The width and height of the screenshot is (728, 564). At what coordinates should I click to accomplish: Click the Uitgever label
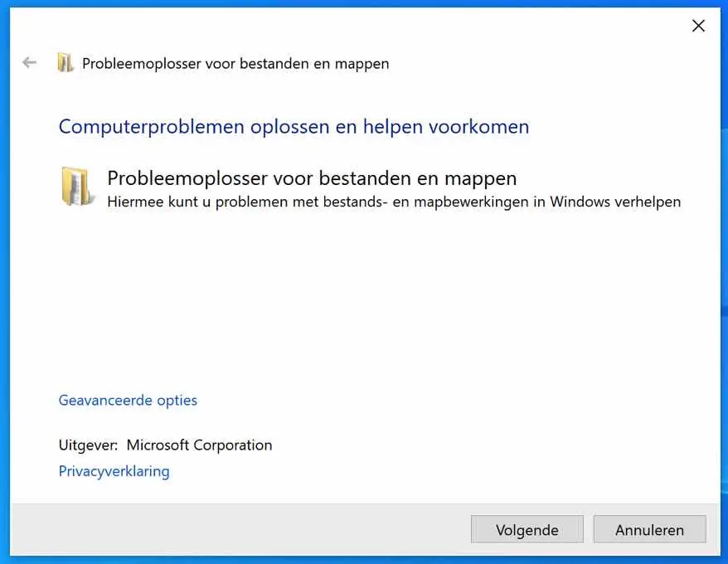point(88,445)
